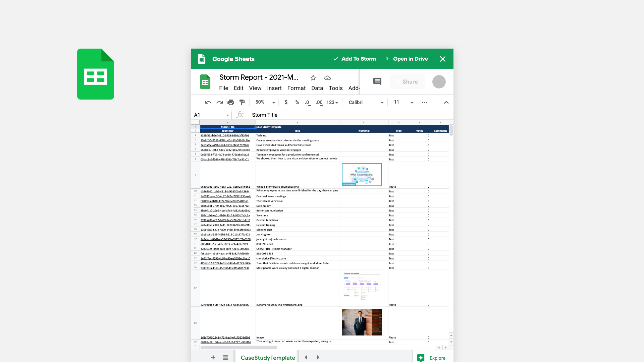Viewport: 644px width, 362px height.
Task: Open the font size 11 dropdown
Action: pyautogui.click(x=404, y=102)
